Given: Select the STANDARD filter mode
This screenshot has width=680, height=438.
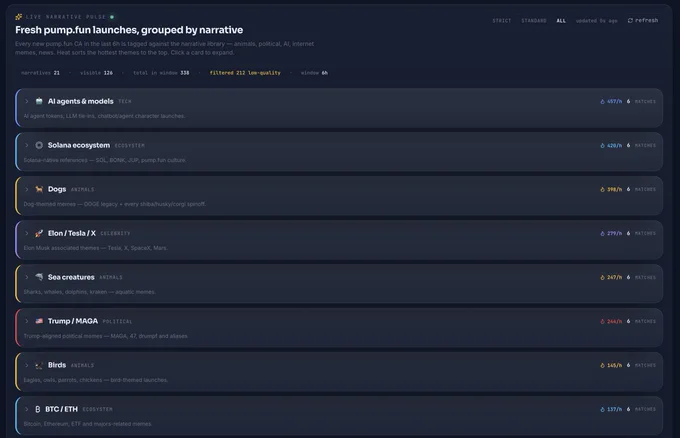Looking at the screenshot, I should click(x=534, y=21).
